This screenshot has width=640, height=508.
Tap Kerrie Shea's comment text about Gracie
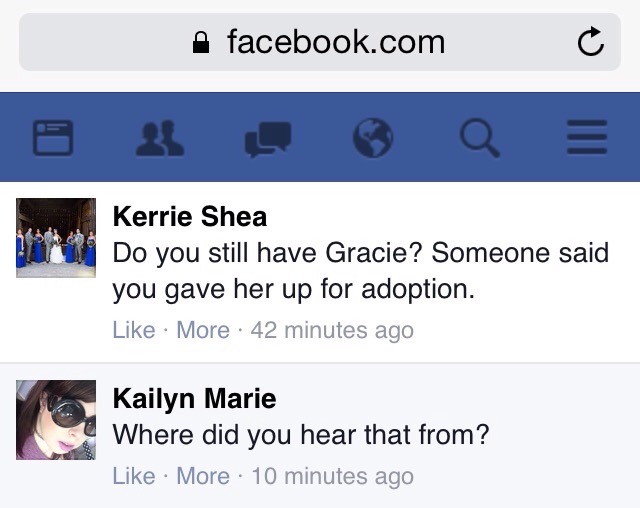360,271
